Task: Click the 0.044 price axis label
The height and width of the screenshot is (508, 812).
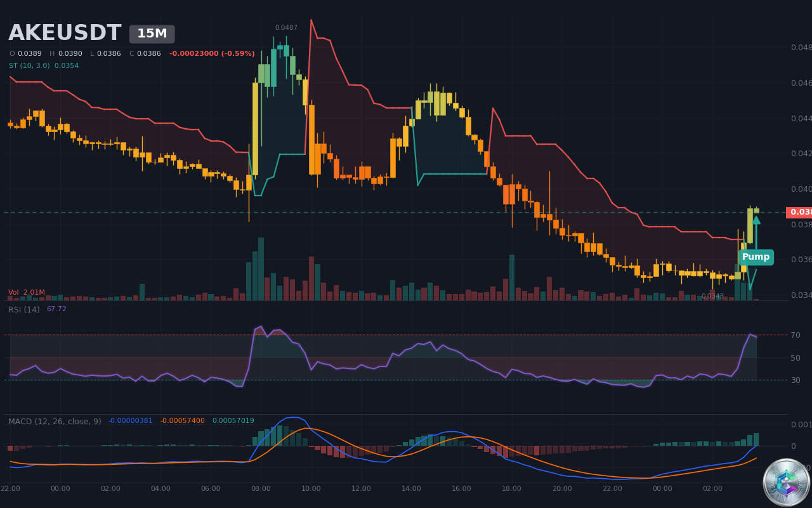Action: click(801, 119)
